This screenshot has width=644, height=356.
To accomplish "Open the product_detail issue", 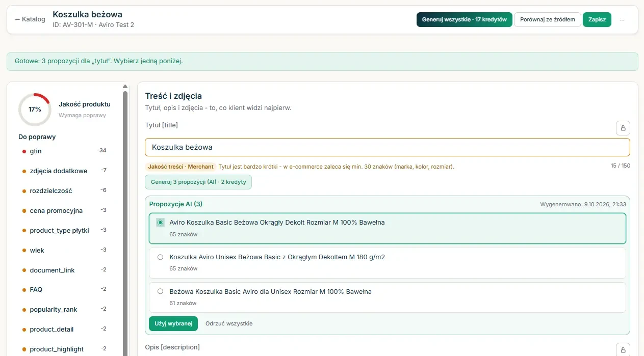I will click(65, 330).
